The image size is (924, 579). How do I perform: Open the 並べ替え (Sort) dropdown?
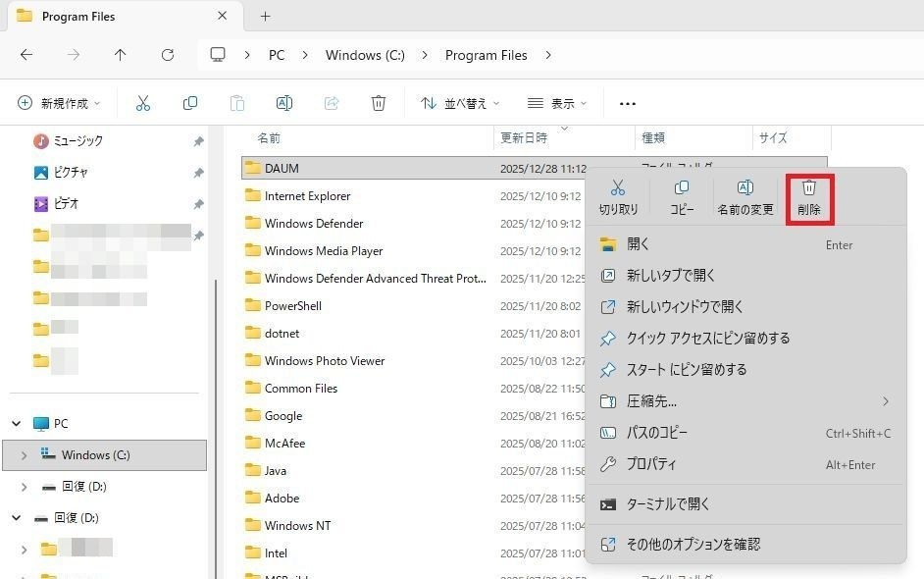coord(459,103)
